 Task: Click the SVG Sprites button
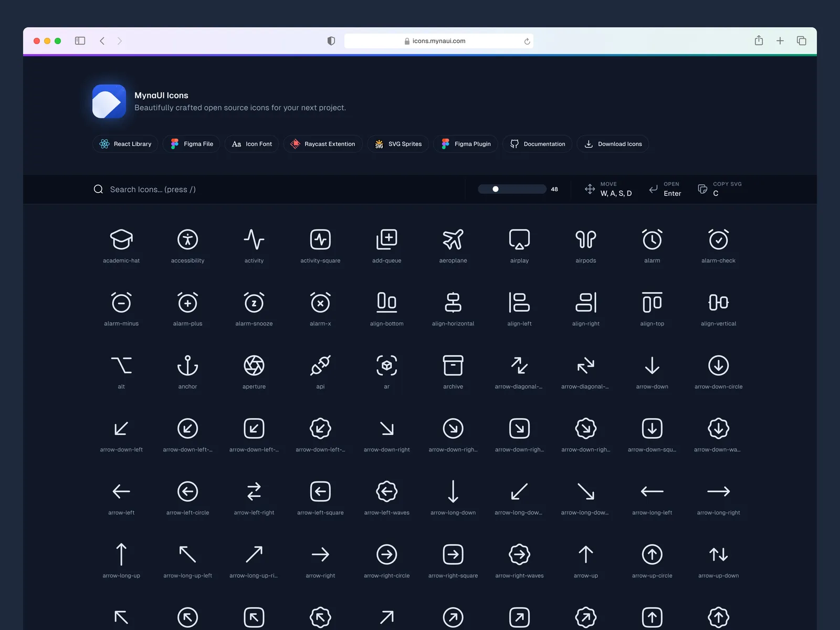[398, 144]
